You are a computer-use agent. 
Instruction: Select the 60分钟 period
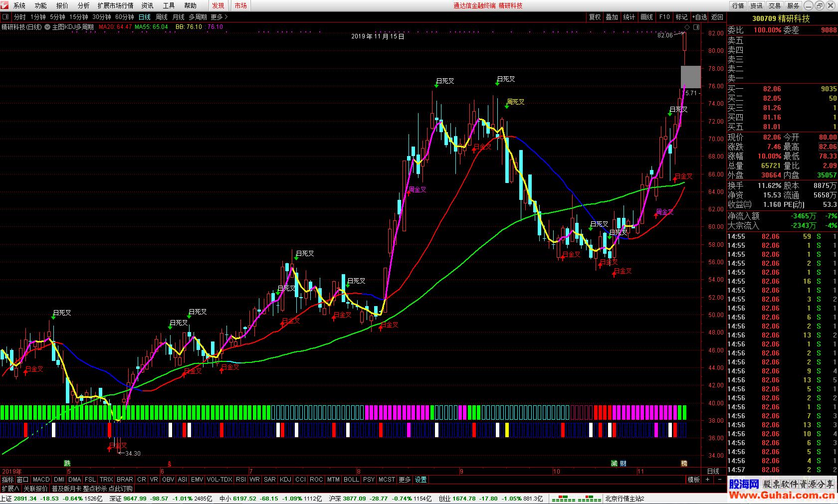[x=125, y=17]
